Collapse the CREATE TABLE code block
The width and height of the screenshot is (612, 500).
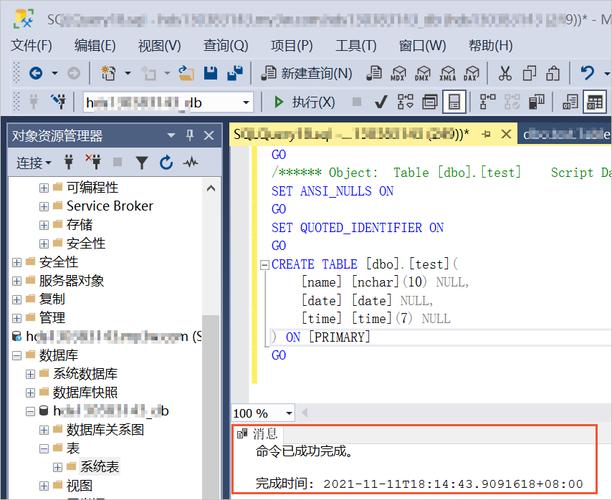pos(263,265)
